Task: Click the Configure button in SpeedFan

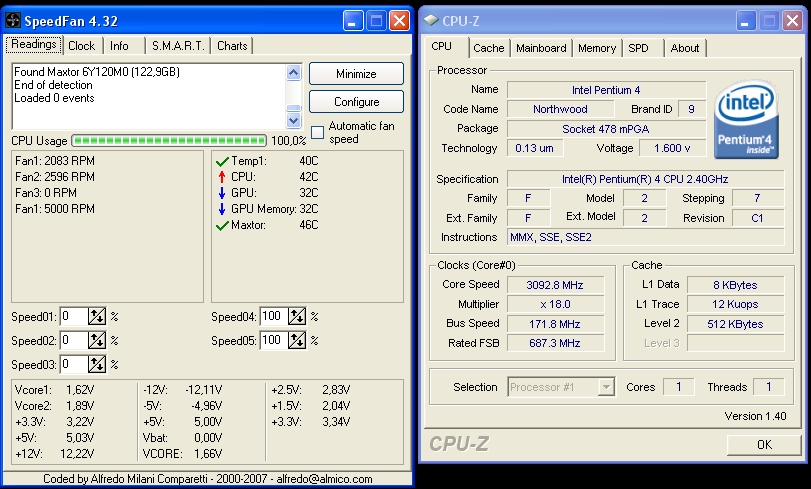Action: (356, 101)
